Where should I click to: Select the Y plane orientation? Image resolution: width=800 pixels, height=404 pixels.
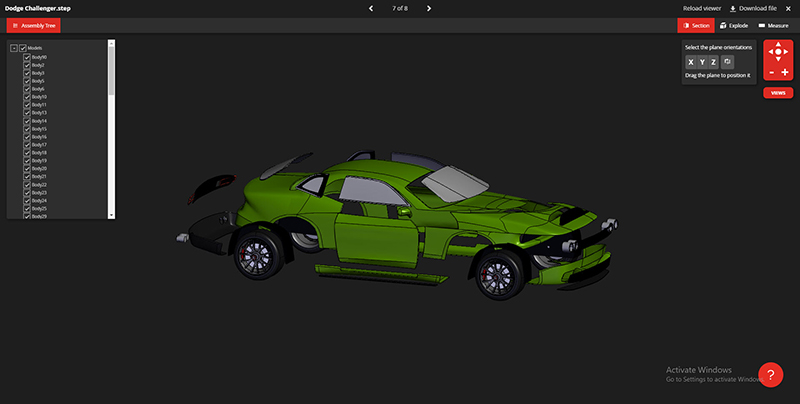pos(702,62)
